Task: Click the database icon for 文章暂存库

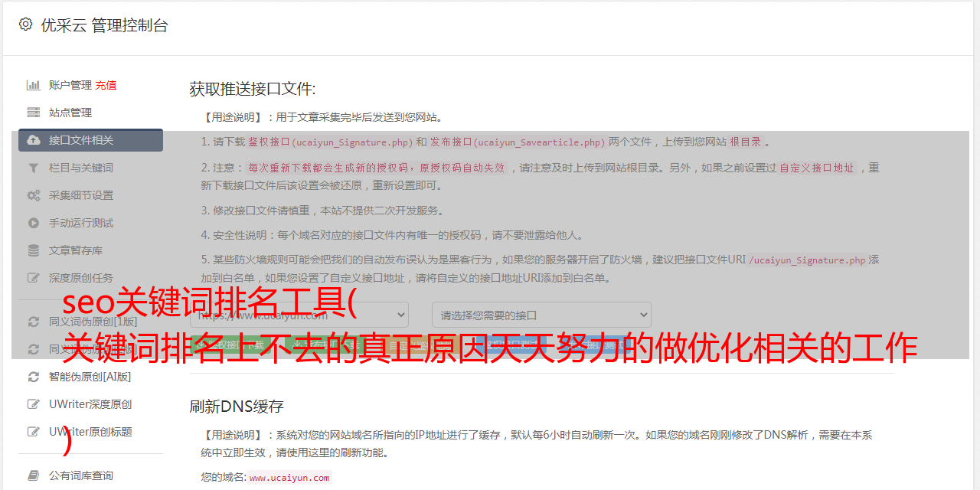Action: click(34, 250)
